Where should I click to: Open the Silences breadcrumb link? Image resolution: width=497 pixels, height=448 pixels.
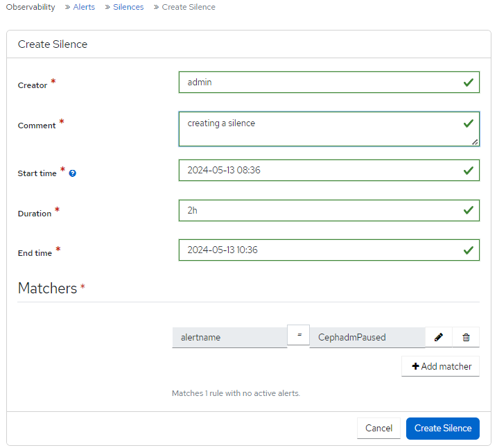(x=128, y=7)
